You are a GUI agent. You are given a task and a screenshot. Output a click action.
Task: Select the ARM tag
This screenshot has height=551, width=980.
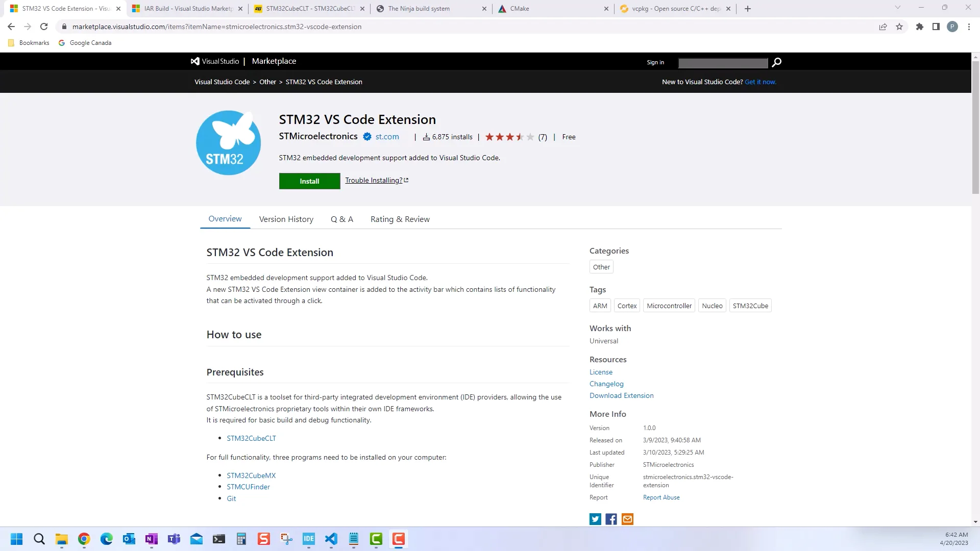[600, 306]
